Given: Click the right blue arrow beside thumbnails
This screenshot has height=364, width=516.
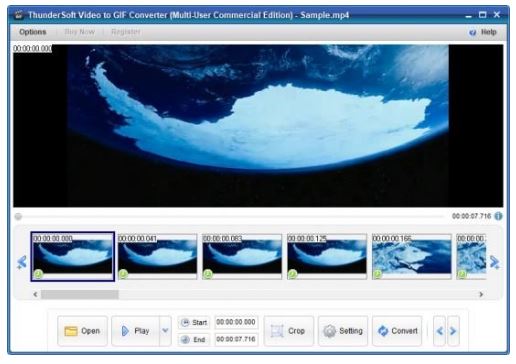Looking at the screenshot, I should coord(494,262).
